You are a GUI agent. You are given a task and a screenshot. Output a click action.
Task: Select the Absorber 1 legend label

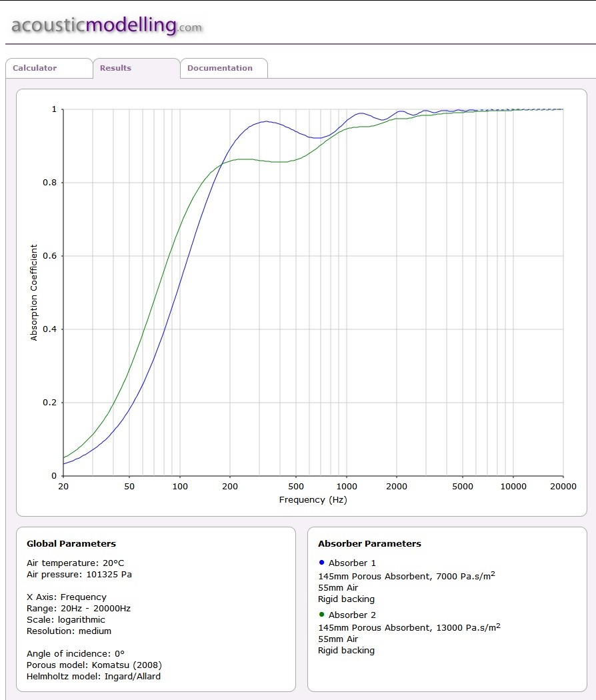(352, 563)
